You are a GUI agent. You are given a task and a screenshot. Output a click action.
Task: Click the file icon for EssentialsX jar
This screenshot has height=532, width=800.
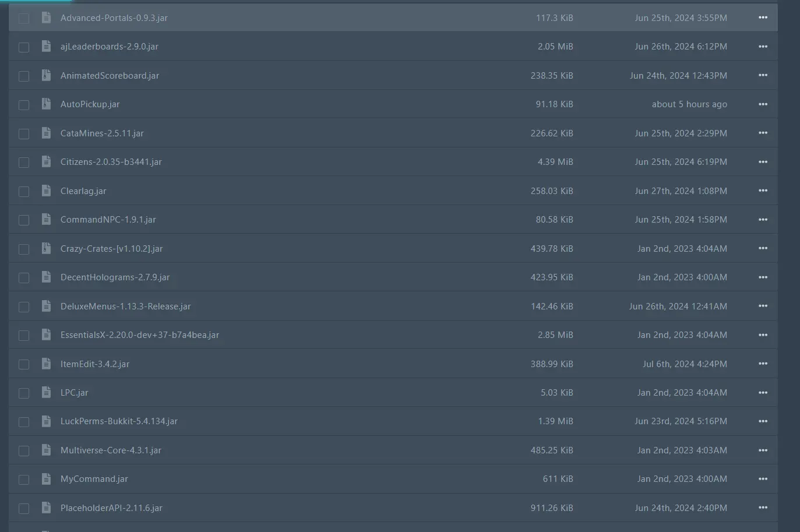click(46, 334)
